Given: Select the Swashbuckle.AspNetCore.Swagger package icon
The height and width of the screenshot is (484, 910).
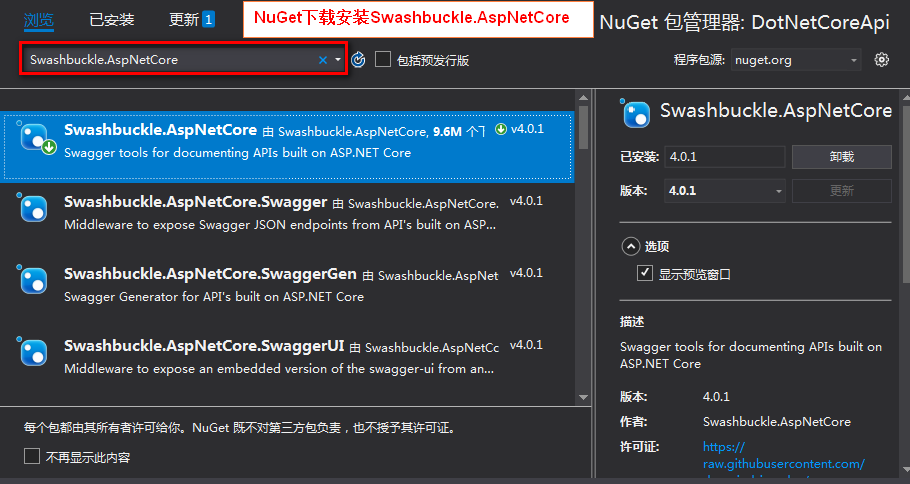Looking at the screenshot, I should (x=33, y=208).
